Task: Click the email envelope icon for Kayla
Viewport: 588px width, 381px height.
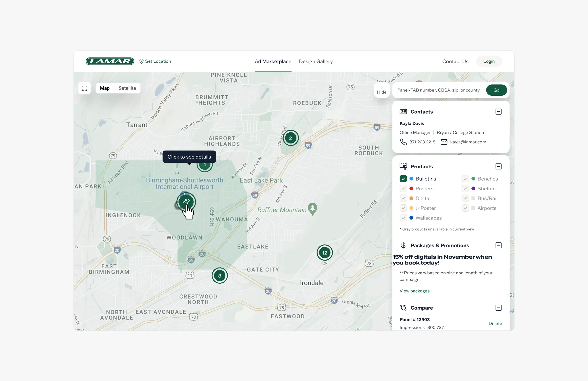Action: [x=444, y=142]
